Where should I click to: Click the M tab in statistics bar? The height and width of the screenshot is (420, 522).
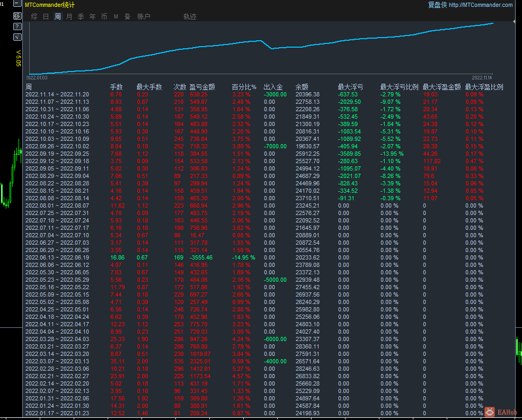(116, 17)
